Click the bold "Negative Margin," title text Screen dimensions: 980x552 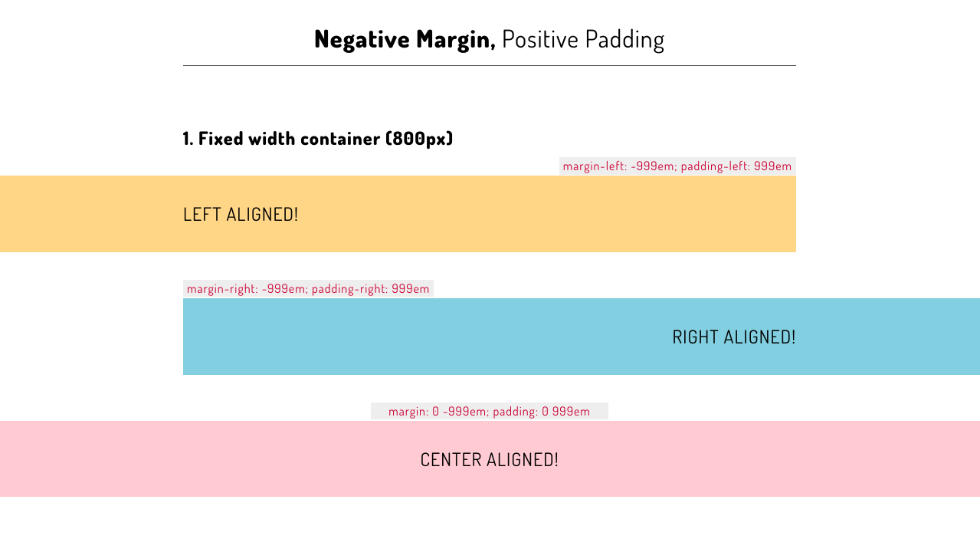pos(404,39)
